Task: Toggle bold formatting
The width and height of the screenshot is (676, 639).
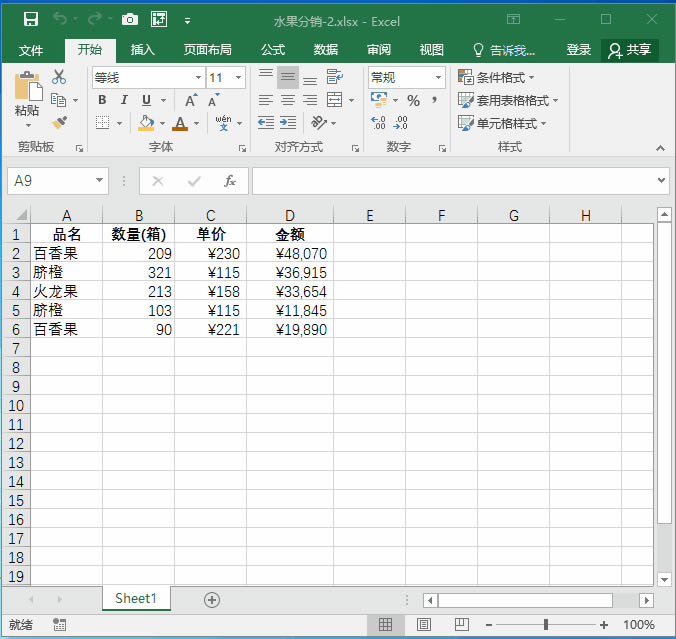Action: click(x=102, y=100)
